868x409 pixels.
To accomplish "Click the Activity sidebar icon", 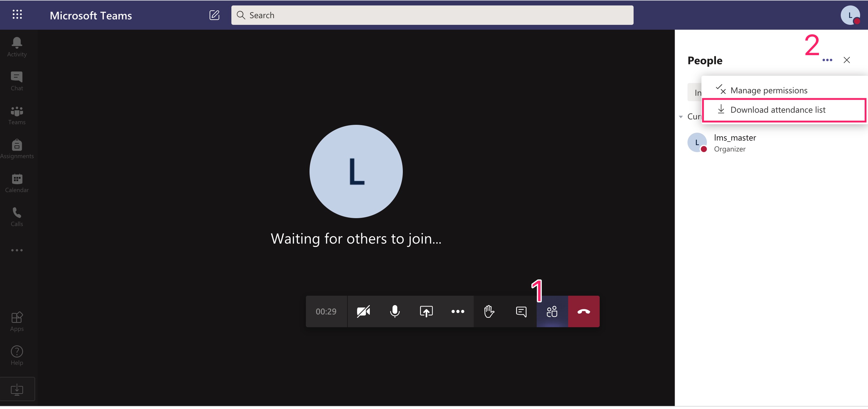I will tap(17, 47).
